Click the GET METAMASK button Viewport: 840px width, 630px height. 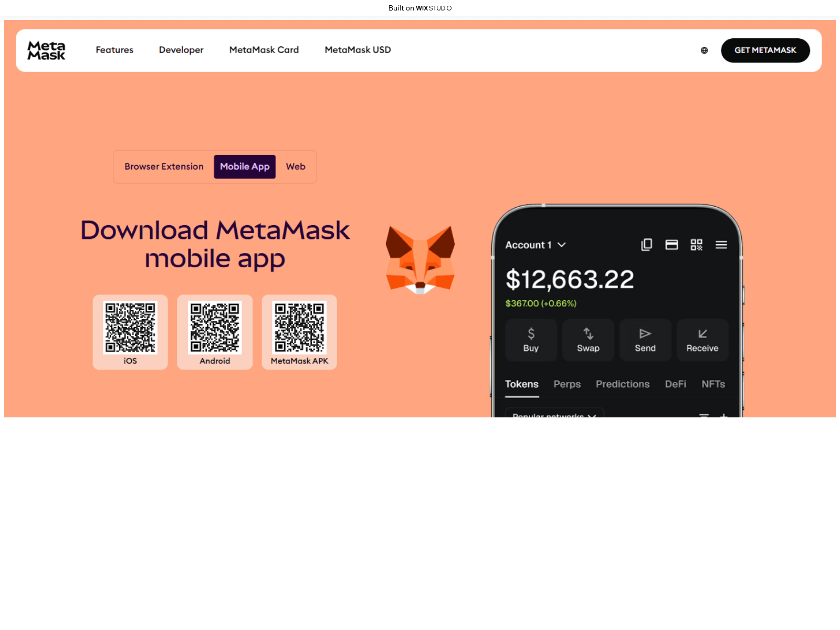(765, 50)
